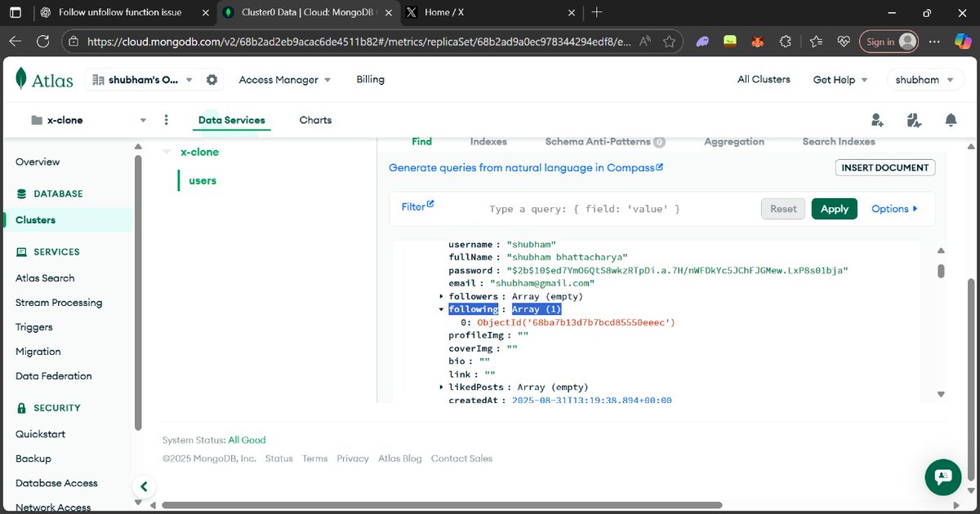Open the alerts bell icon
The height and width of the screenshot is (514, 980).
951,121
